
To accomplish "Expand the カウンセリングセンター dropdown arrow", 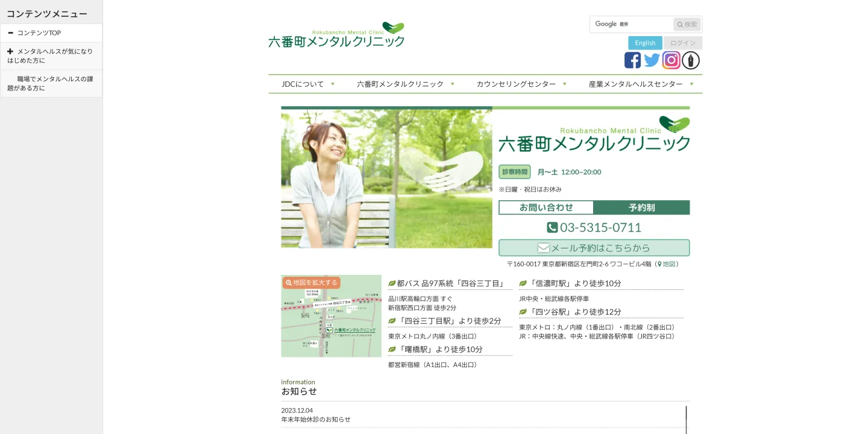I will coord(564,84).
